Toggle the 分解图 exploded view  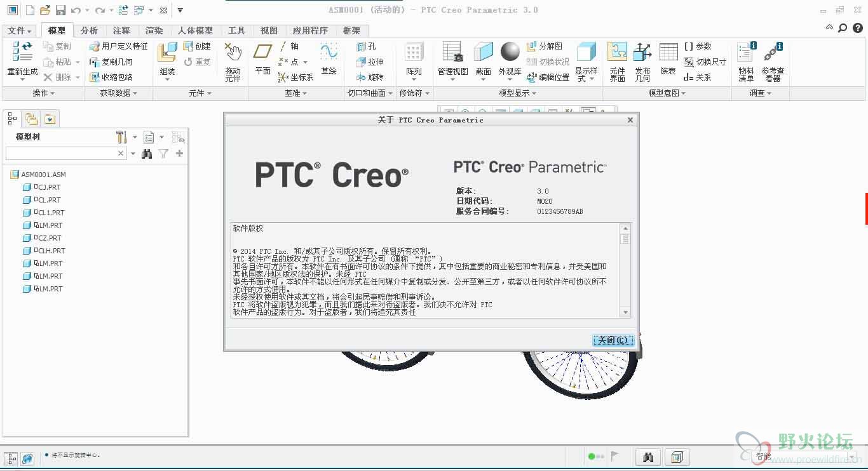coord(545,46)
